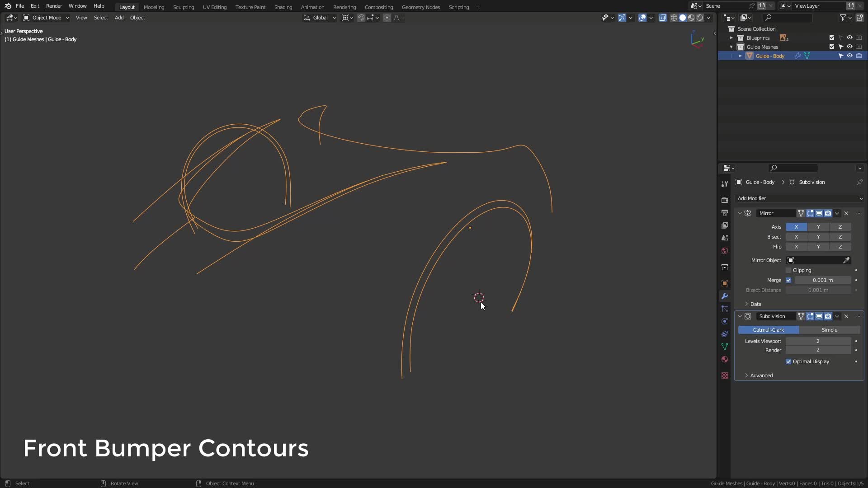This screenshot has height=488, width=868.
Task: Open the Object Constraints properties tab
Action: point(725,334)
